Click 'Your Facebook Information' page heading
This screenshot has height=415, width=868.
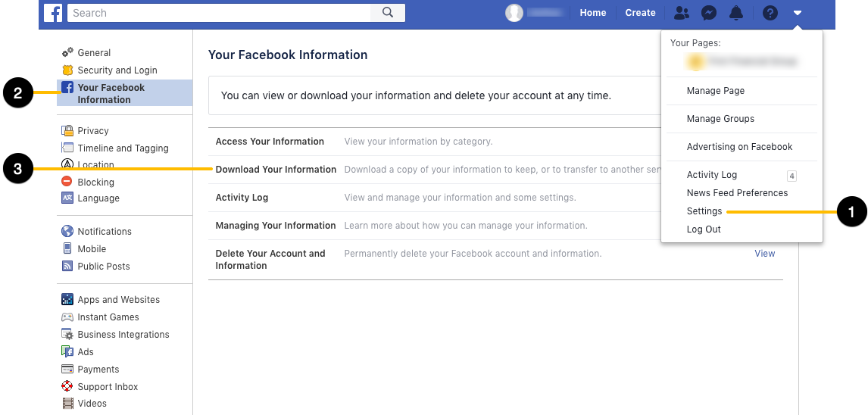pos(288,55)
